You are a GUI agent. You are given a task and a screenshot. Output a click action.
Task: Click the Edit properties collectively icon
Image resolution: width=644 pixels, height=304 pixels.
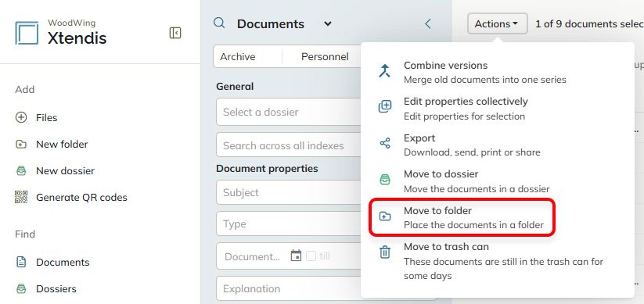pyautogui.click(x=384, y=107)
